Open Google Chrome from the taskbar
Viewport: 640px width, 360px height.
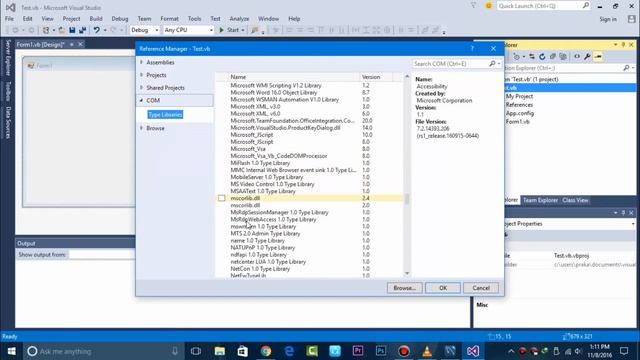(x=266, y=351)
